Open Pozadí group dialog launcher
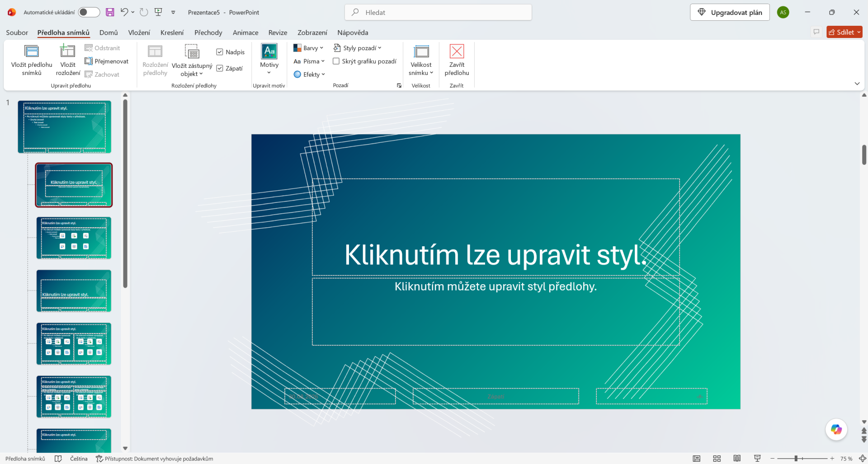The image size is (868, 464). coord(399,85)
